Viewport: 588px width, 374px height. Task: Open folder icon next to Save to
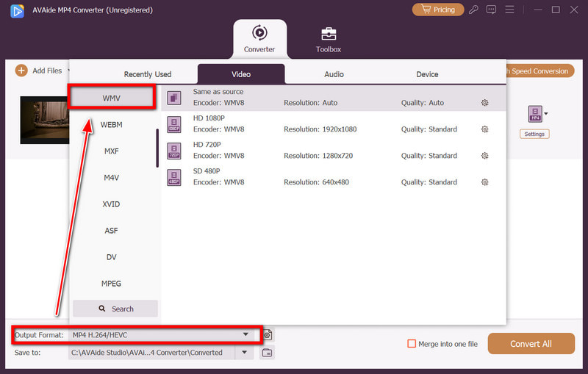coord(268,353)
